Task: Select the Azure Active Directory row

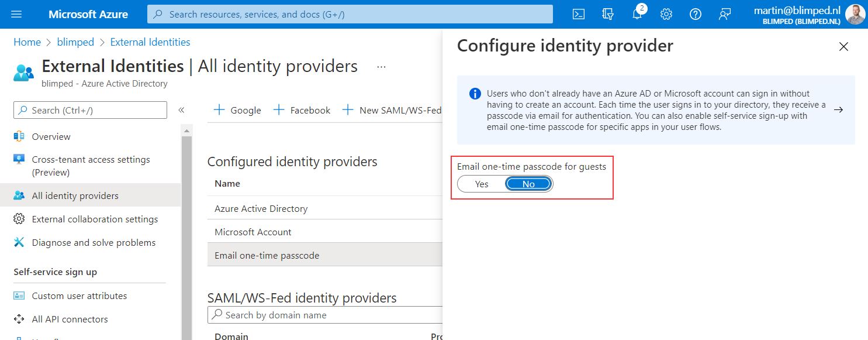Action: [x=325, y=208]
